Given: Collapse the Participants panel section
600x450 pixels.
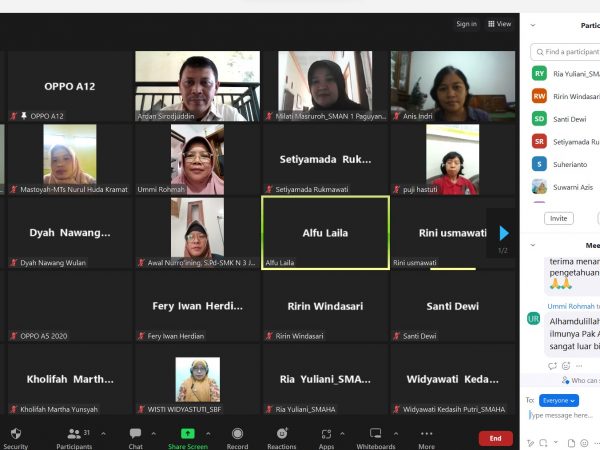Looking at the screenshot, I should pyautogui.click(x=533, y=25).
